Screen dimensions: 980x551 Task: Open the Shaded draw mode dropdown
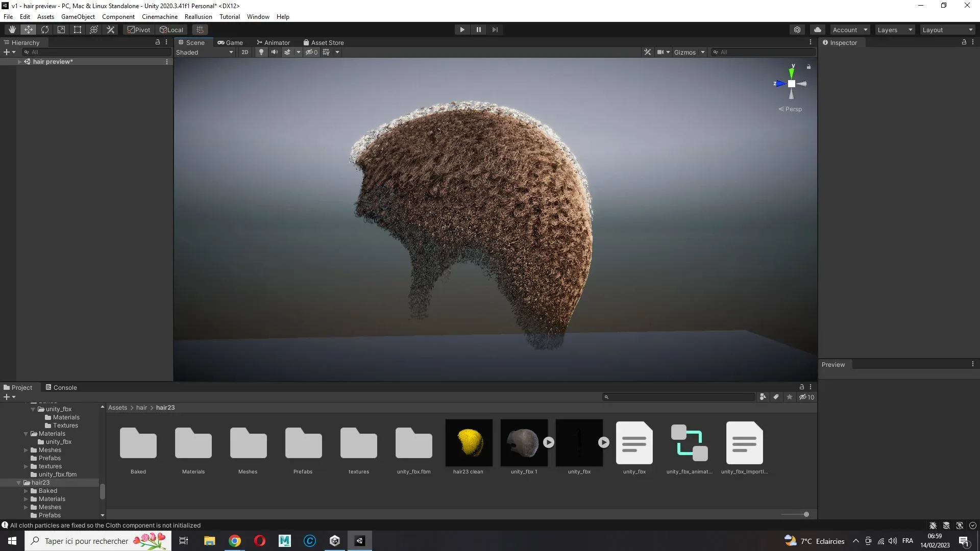click(x=205, y=52)
